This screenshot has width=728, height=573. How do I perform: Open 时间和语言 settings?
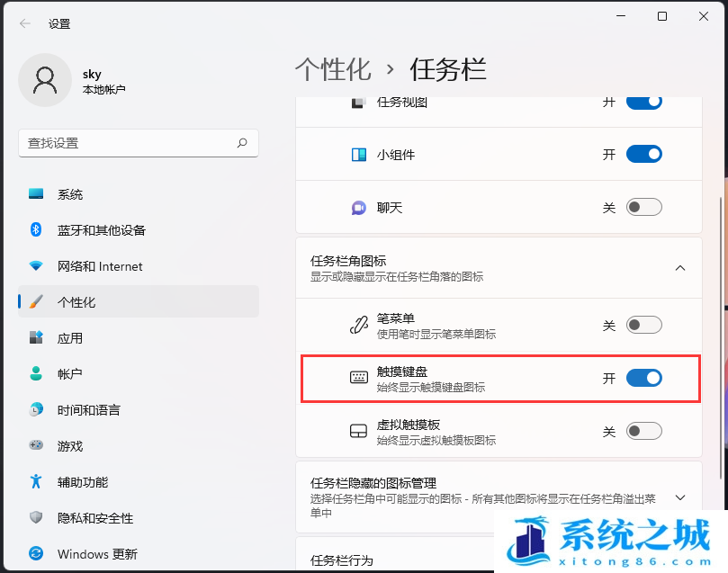(139, 409)
